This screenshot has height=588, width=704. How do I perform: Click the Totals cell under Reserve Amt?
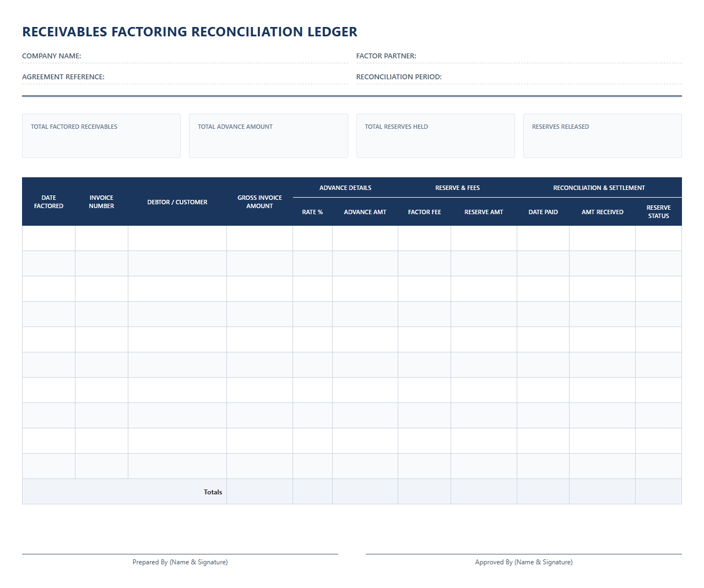tap(484, 492)
